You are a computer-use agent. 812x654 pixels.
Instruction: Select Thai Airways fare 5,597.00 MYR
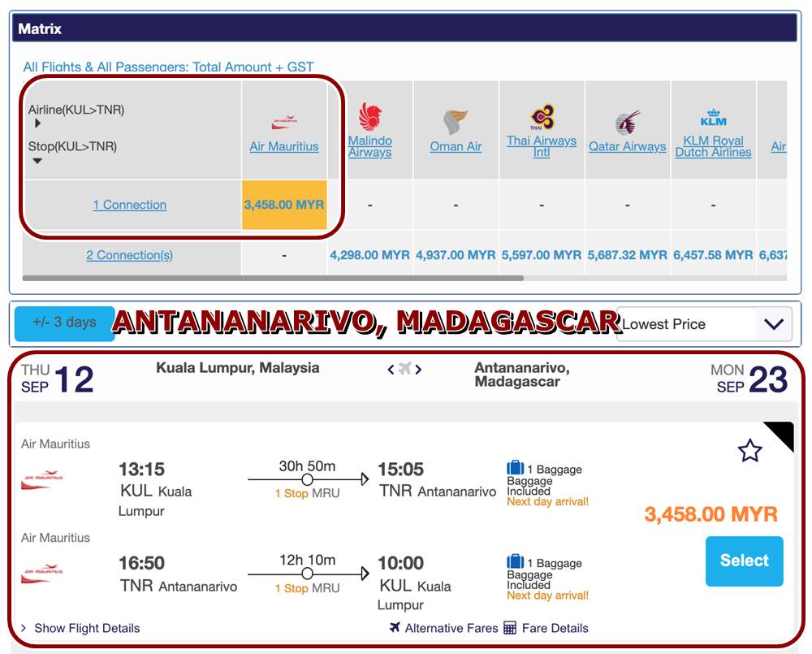(542, 255)
